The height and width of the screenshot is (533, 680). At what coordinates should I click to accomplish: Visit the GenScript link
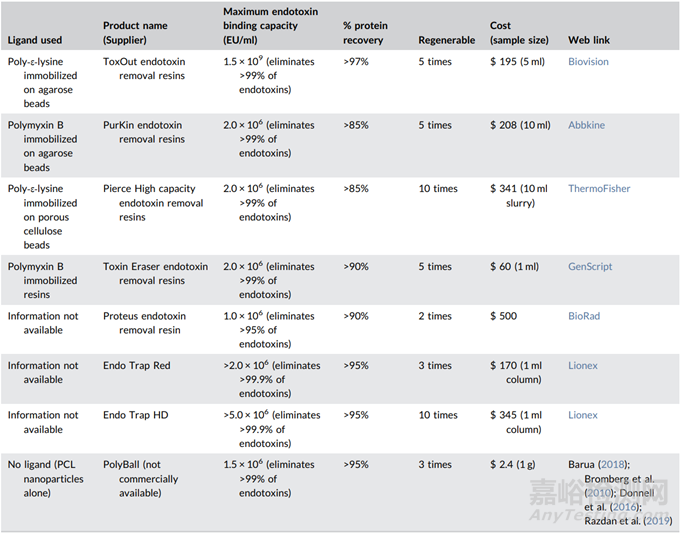[x=590, y=267]
